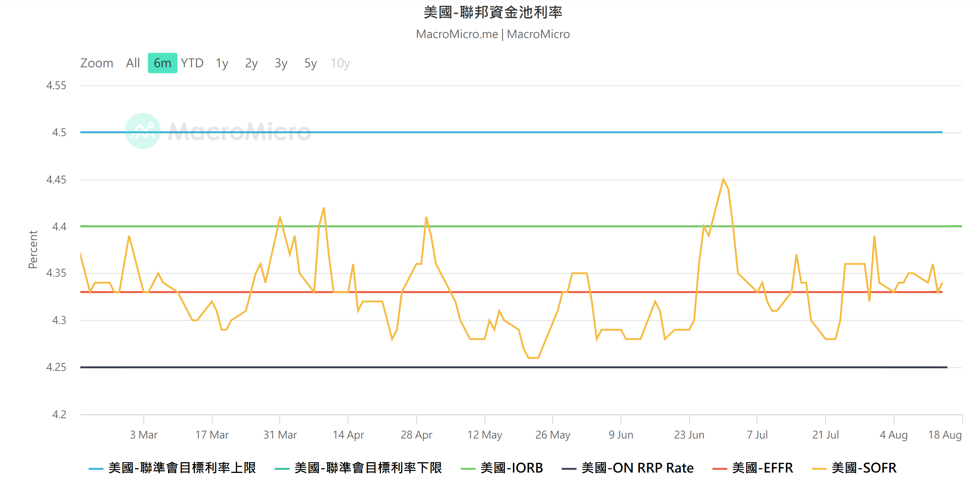980x494 pixels.
Task: Click the disabled 10y zoom option
Action: (x=340, y=63)
